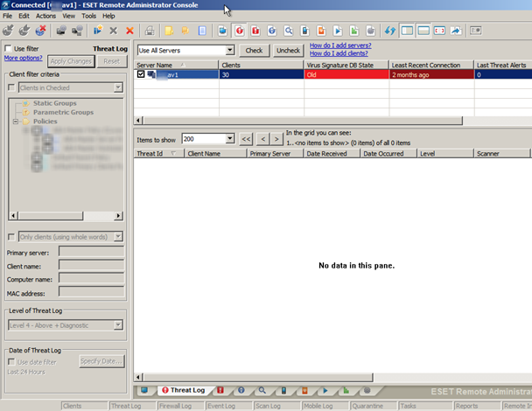Click the Scan Log magnifier toolbar icon
532x411 pixels.
[x=289, y=31]
